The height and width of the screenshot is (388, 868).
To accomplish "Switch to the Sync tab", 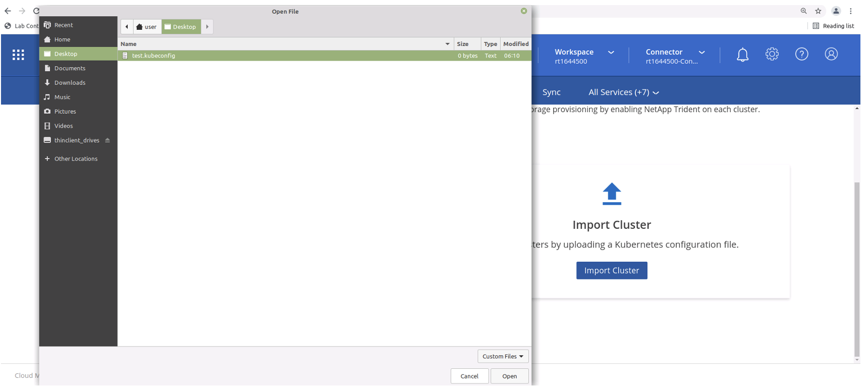I will (x=551, y=92).
